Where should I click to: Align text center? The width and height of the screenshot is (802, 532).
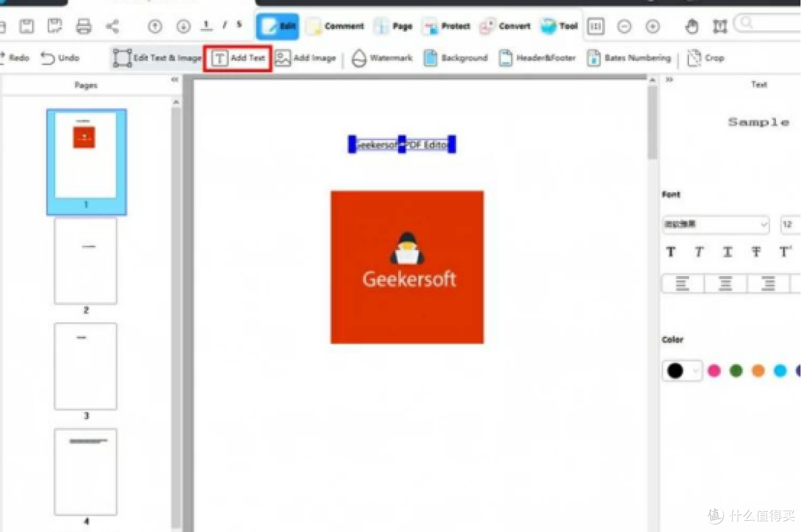726,283
